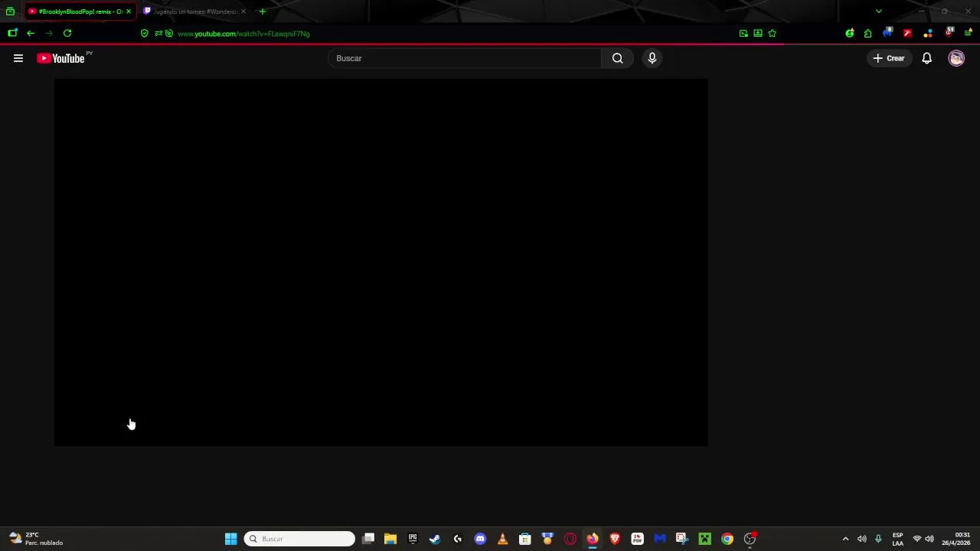Open YouTube notifications bell
Viewport: 980px width, 551px height.
click(927, 58)
